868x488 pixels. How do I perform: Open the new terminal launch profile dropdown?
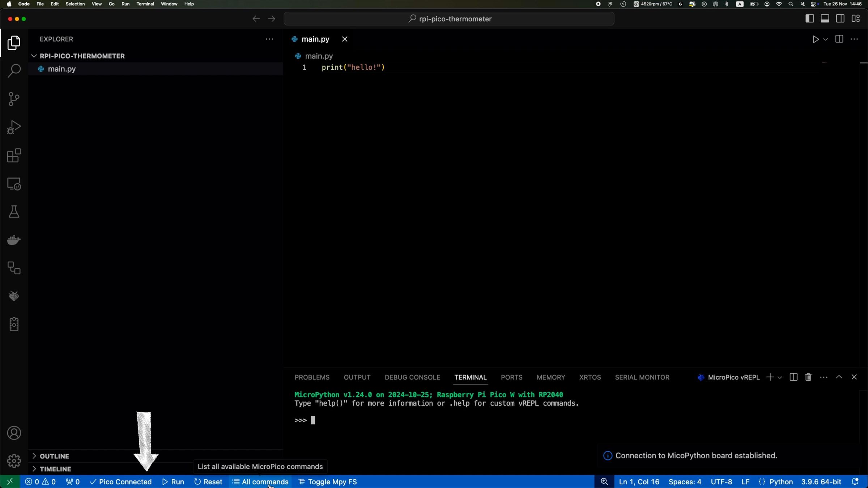click(x=780, y=377)
